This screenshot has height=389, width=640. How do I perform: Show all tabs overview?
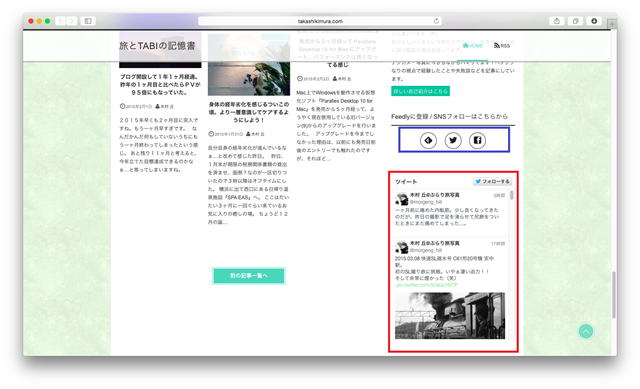(x=576, y=21)
